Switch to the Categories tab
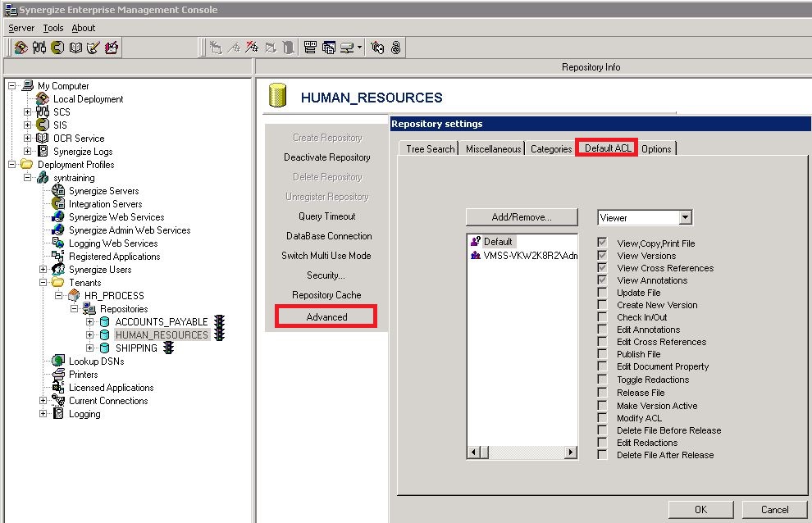 point(551,148)
